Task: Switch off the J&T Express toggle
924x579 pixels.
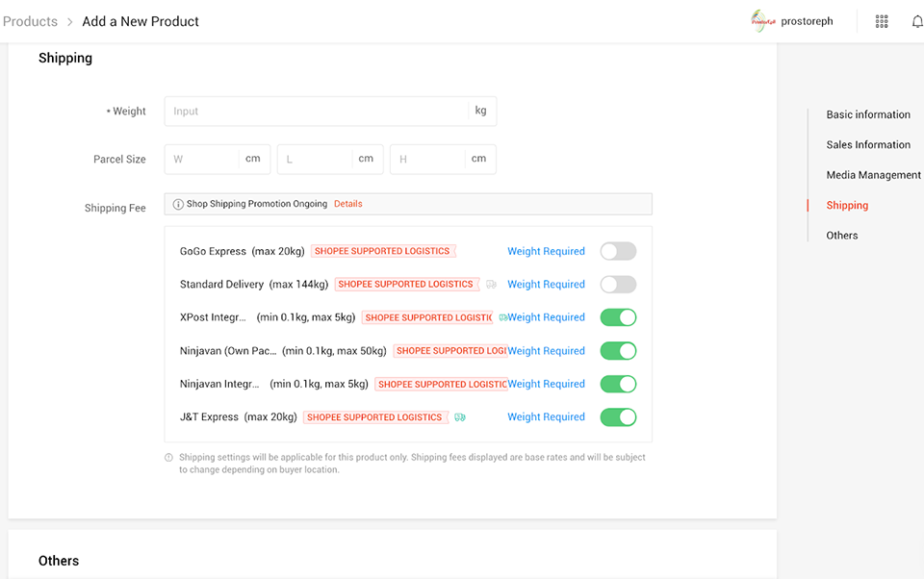Action: 618,417
